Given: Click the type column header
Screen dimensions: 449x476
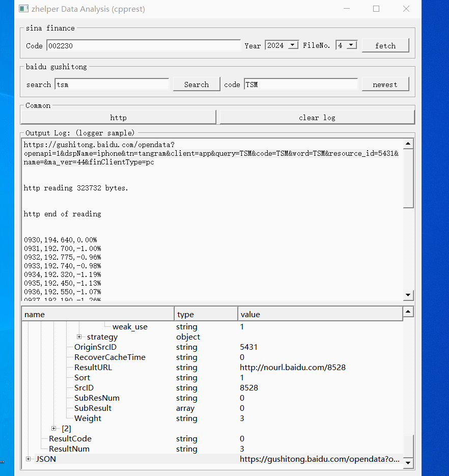Looking at the screenshot, I should point(206,314).
